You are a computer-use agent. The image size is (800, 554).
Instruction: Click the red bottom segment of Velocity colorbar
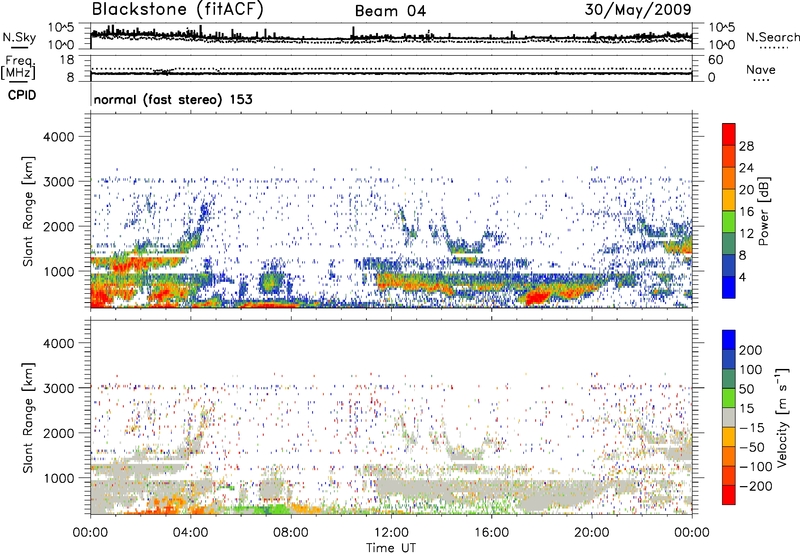click(x=729, y=495)
